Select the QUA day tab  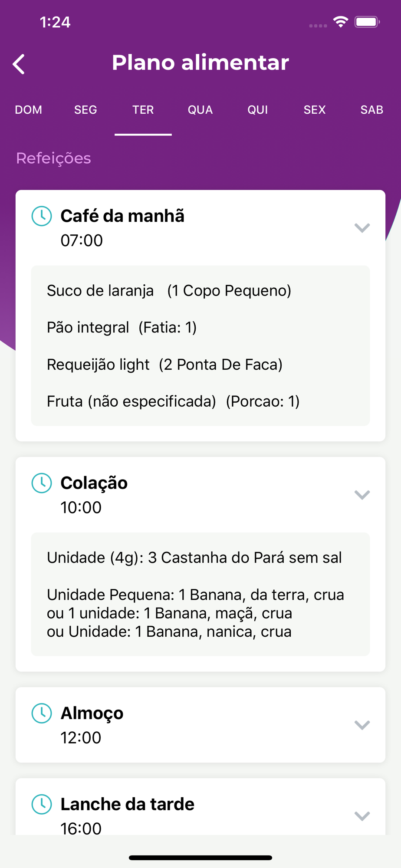pyautogui.click(x=200, y=110)
